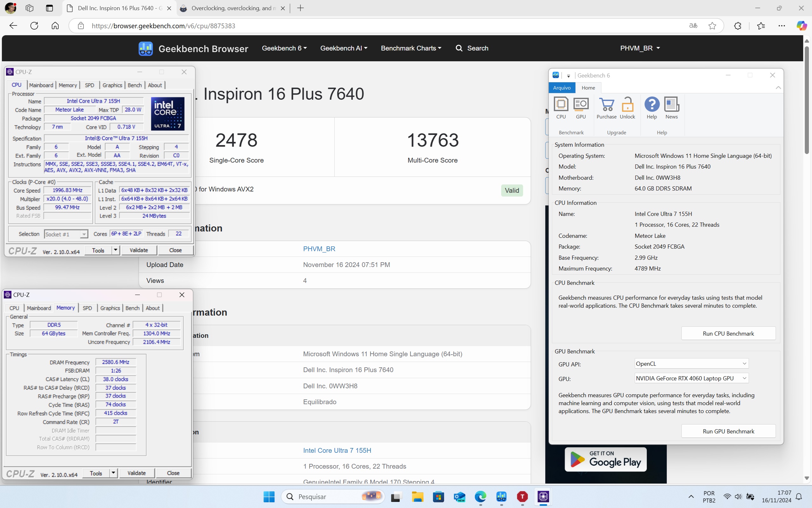Screen dimensions: 812x508
Task: Open the News icon in Geekbench 6 ribbon
Action: tap(671, 108)
